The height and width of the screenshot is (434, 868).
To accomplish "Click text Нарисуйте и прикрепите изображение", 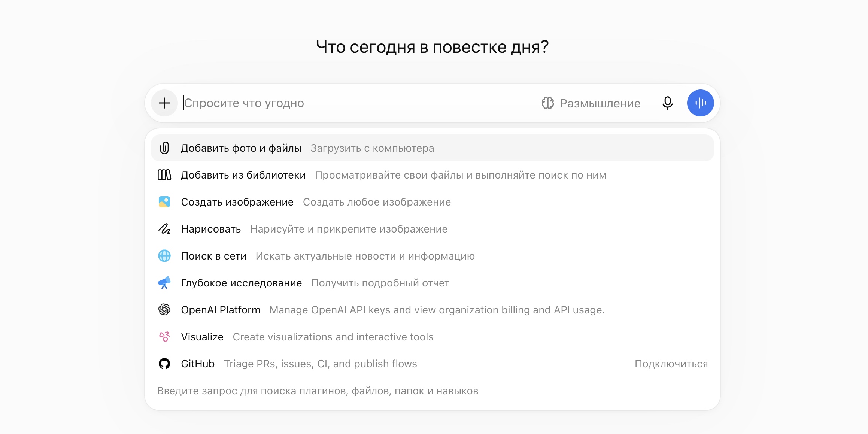I will 349,229.
